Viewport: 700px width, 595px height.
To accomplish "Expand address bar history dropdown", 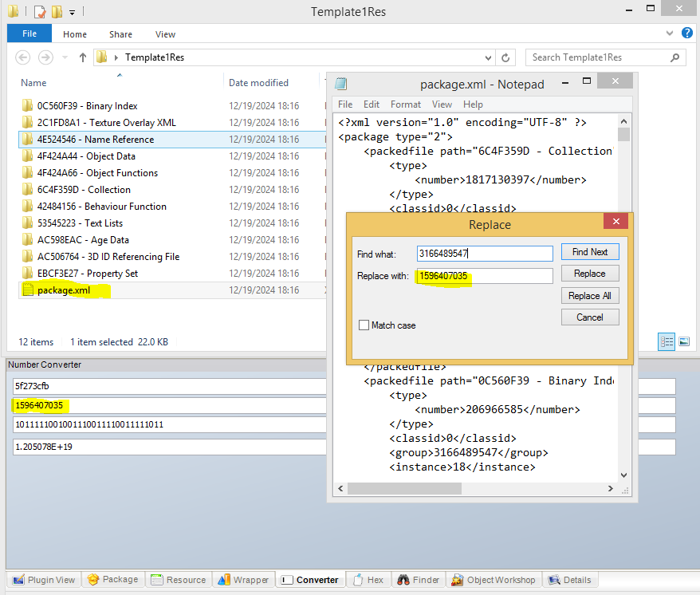I will tap(488, 57).
